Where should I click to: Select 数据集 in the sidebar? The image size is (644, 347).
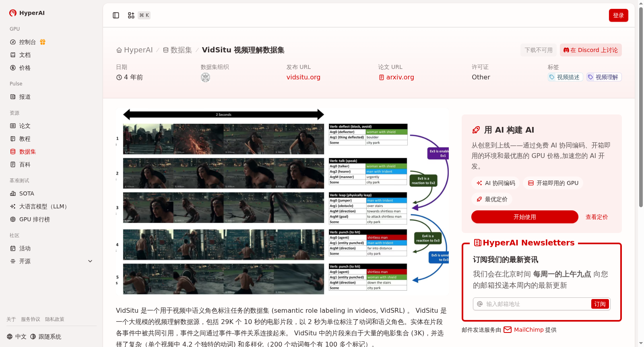[28, 152]
